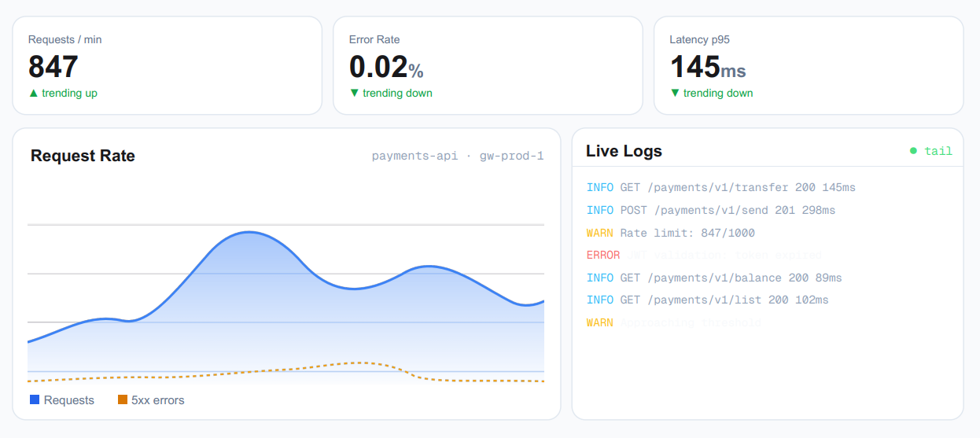Click the down triangle in Error Rate card

coord(354,93)
